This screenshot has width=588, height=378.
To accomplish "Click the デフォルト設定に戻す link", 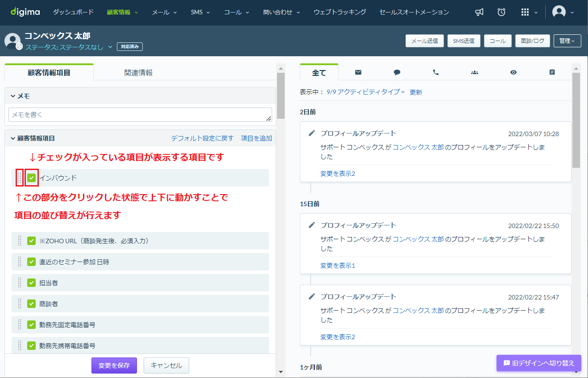I will tap(203, 138).
